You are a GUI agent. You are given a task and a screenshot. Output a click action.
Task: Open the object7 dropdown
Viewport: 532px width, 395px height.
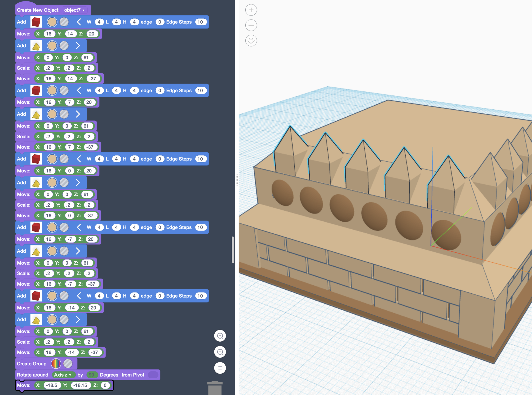coord(75,10)
